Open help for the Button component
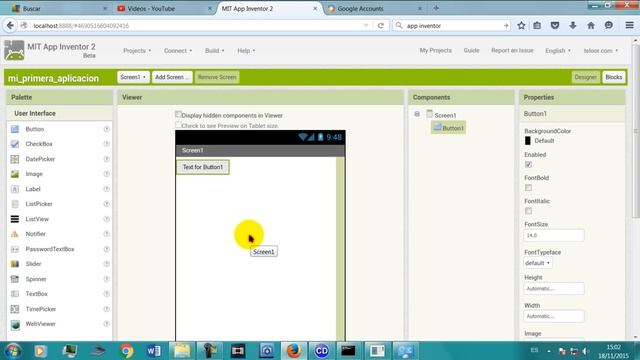640x360 pixels. click(107, 129)
